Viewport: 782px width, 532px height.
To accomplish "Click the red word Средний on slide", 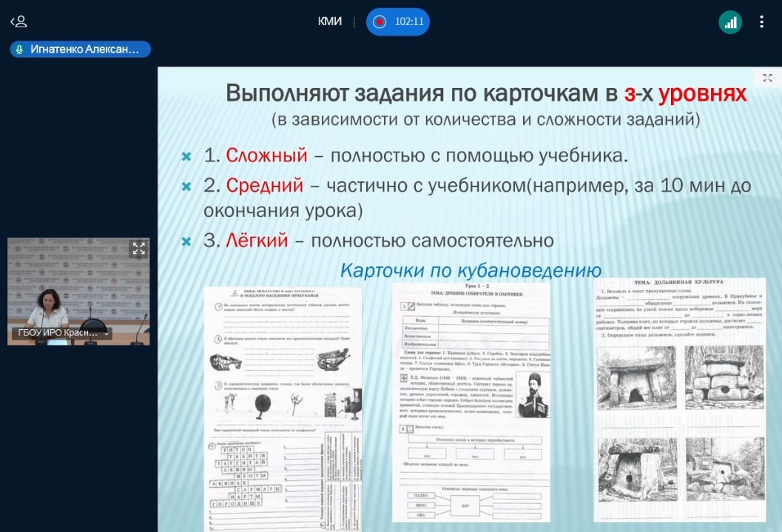I will coord(265,185).
